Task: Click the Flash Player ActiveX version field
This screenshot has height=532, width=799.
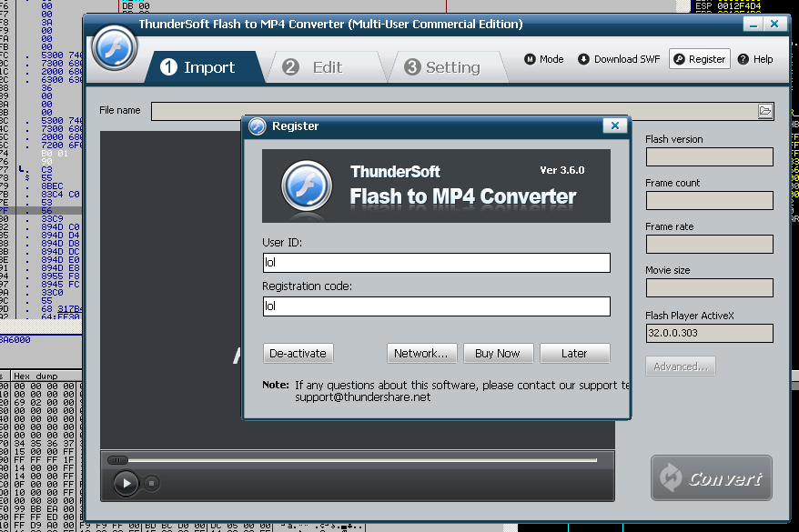Action: 709,334
